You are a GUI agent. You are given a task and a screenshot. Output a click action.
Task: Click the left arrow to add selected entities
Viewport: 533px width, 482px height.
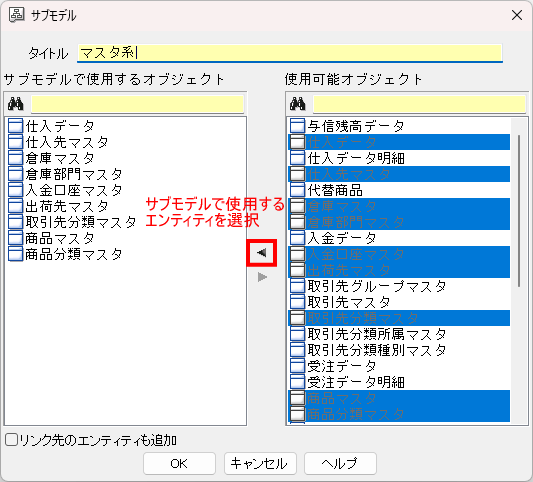[261, 253]
